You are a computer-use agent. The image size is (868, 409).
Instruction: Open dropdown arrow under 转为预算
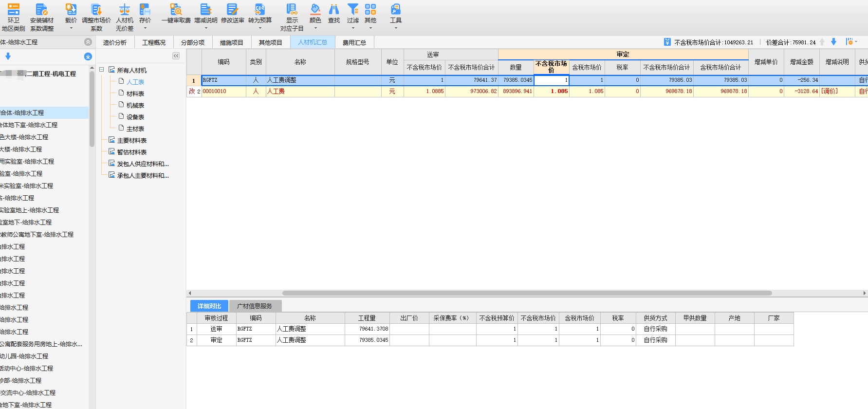260,28
